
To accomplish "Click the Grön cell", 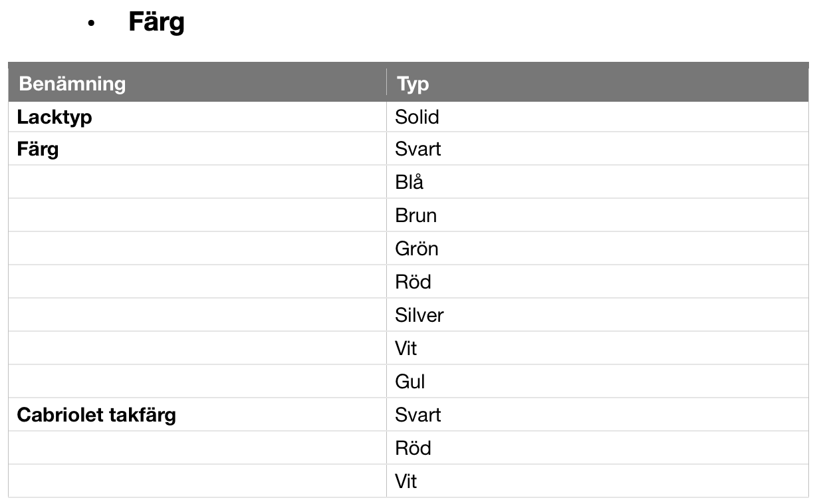I will coord(416,249).
